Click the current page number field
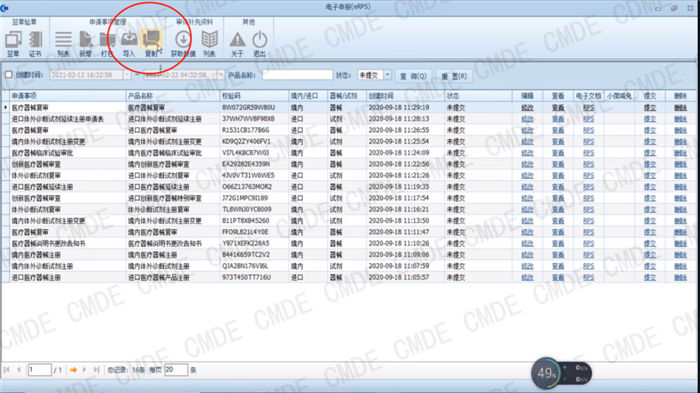The image size is (700, 393). [39, 370]
